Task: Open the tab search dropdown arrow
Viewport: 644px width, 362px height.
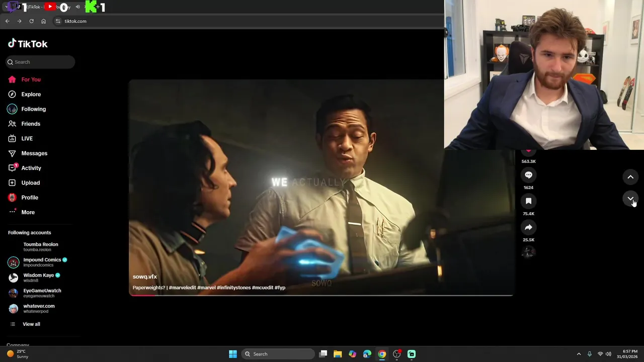Action: coord(6,7)
